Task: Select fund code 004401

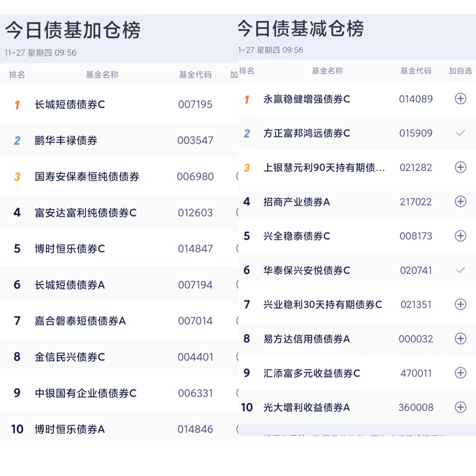Action: 195,357
